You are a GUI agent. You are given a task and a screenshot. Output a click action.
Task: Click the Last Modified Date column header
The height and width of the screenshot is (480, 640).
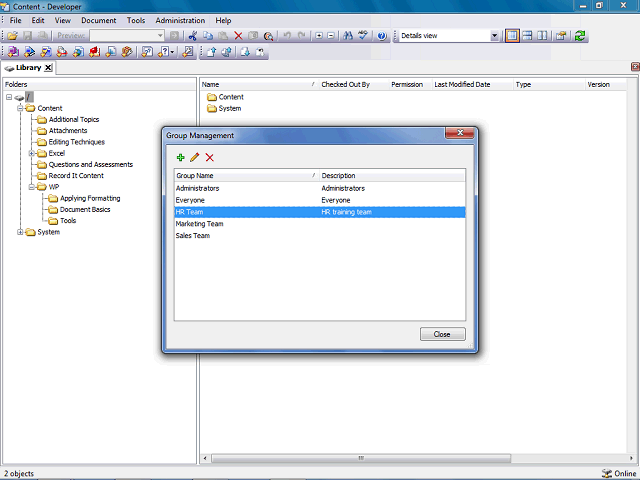(x=472, y=84)
